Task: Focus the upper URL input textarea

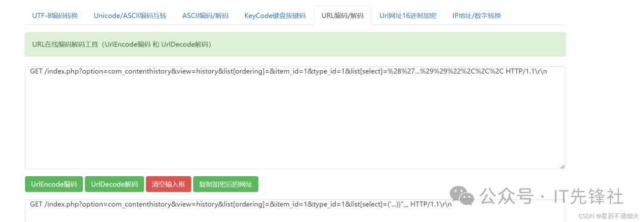Action: point(295,118)
